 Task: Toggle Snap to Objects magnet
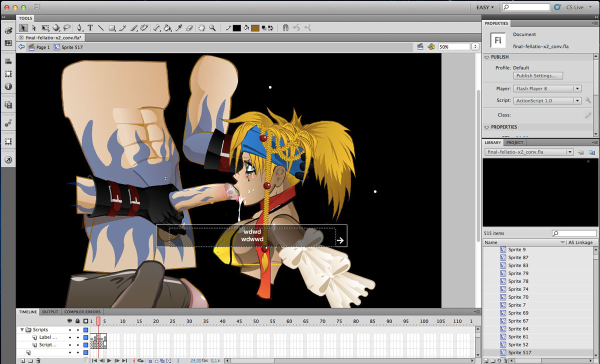coord(285,28)
